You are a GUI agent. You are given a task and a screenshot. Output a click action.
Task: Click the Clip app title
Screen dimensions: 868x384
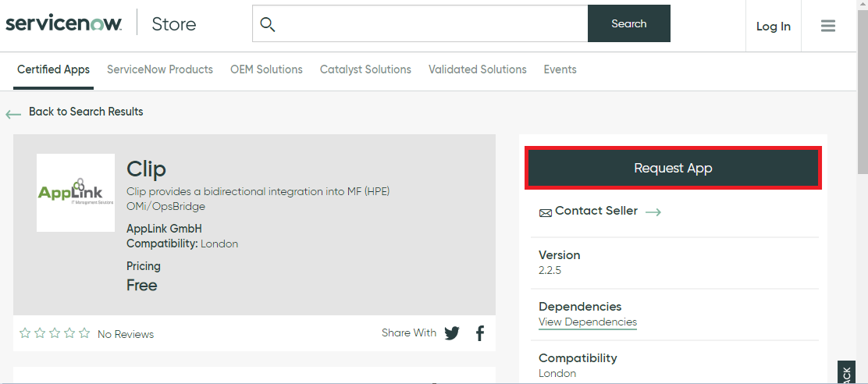tap(146, 169)
